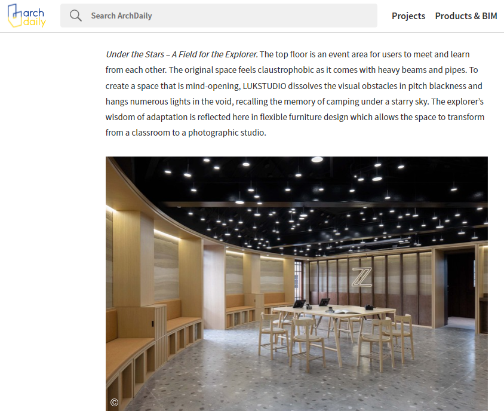Click the phrase 'photographic studio' in the text
The image size is (504, 420).
coord(226,133)
